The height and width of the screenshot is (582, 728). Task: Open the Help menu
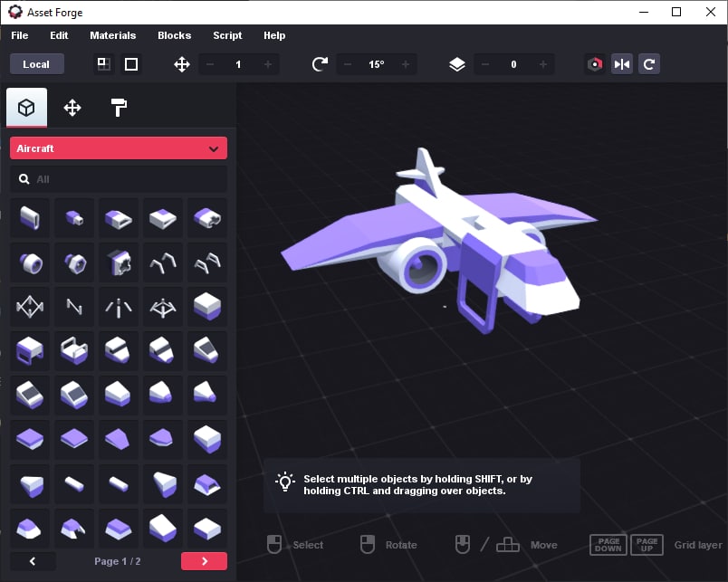click(x=274, y=35)
